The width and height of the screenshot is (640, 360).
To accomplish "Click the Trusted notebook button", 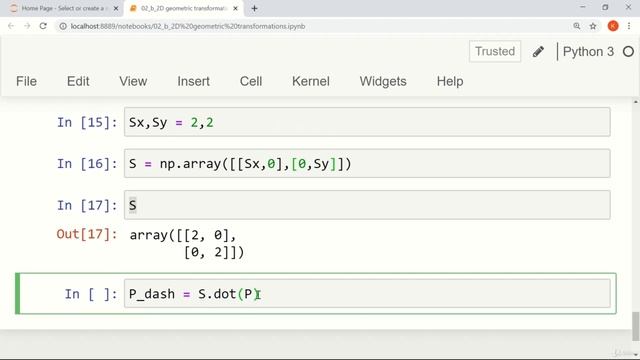I will (x=495, y=51).
